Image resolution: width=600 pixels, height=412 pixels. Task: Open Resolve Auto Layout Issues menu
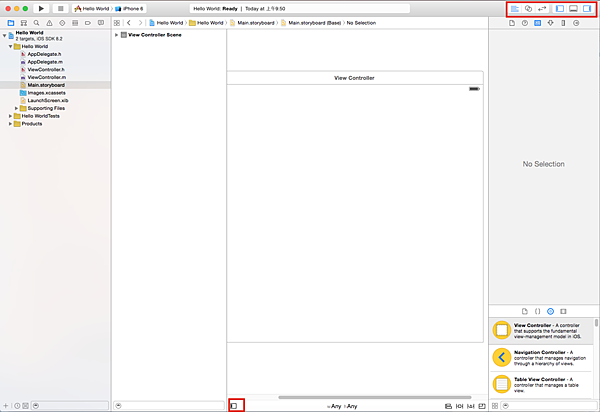tap(471, 406)
